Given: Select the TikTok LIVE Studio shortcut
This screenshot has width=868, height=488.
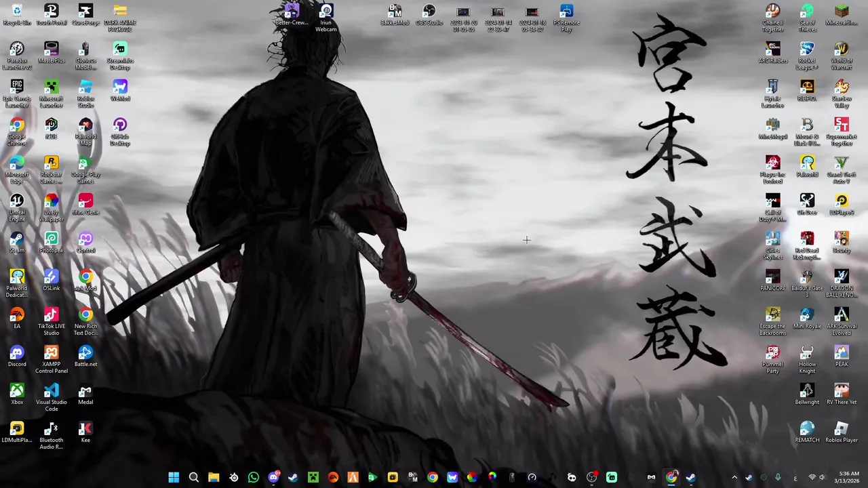Looking at the screenshot, I should coord(51,322).
